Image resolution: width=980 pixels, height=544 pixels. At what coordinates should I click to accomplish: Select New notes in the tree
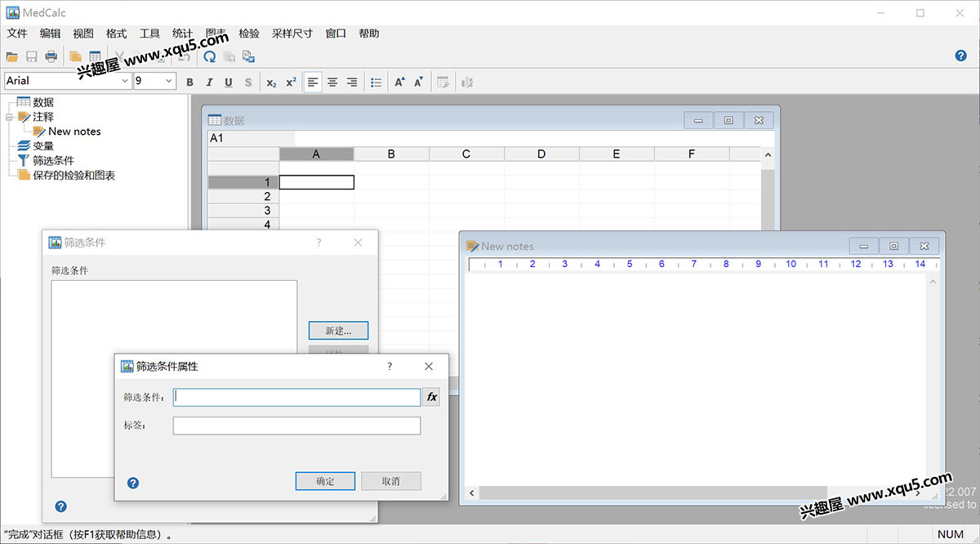point(74,132)
